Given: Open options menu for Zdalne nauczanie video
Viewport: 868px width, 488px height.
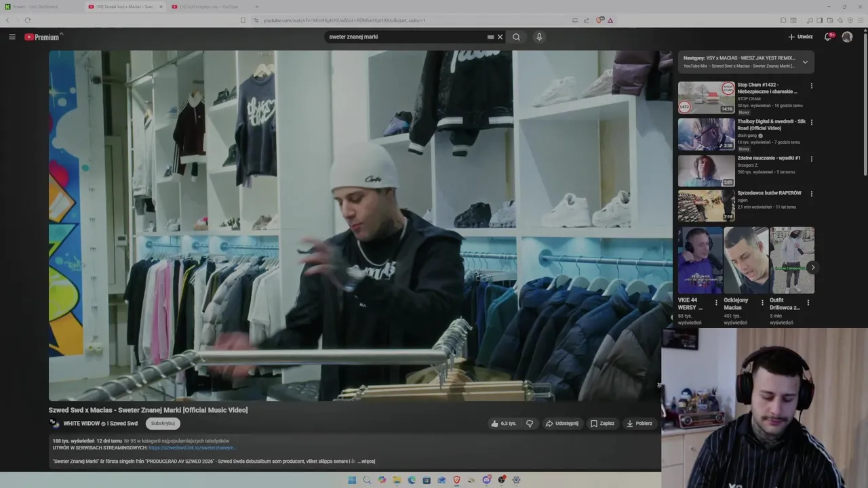Looking at the screenshot, I should pos(811,159).
